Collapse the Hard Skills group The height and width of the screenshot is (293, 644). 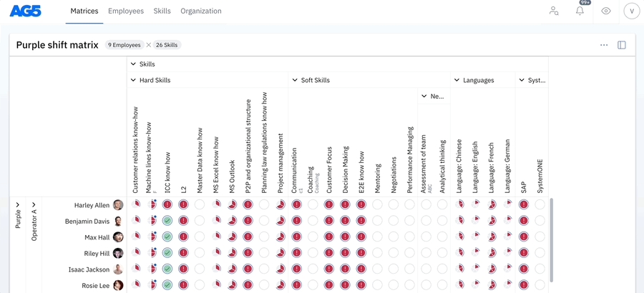pos(133,81)
